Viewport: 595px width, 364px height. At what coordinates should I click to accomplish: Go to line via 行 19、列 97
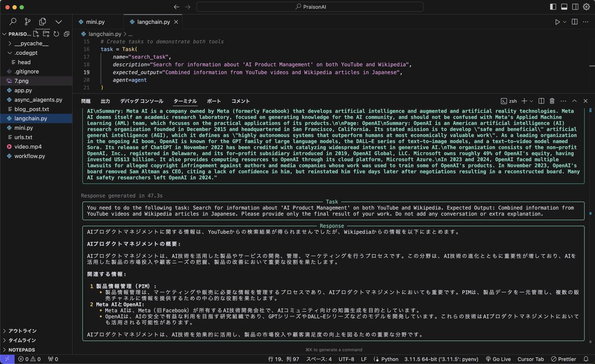(283, 359)
